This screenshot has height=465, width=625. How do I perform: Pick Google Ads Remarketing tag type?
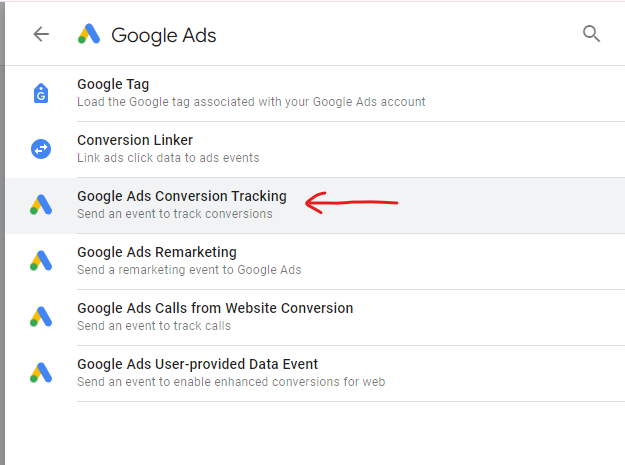tap(315, 261)
